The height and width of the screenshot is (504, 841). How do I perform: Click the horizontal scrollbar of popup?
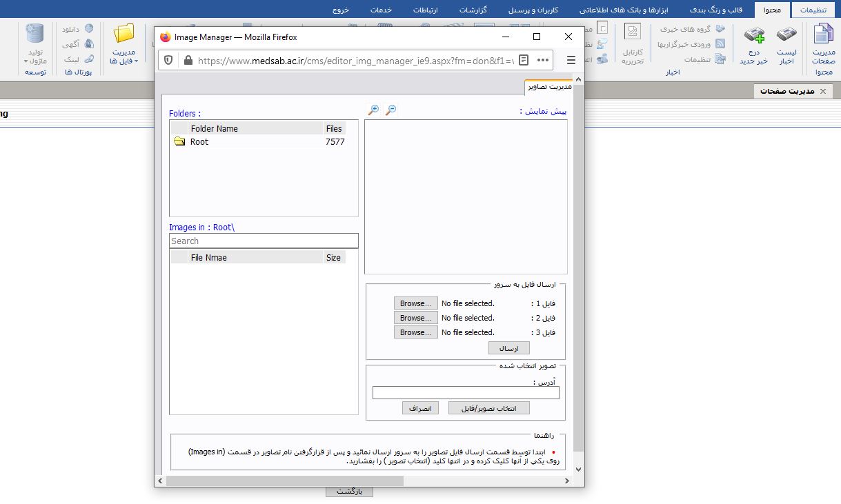pyautogui.click(x=345, y=481)
